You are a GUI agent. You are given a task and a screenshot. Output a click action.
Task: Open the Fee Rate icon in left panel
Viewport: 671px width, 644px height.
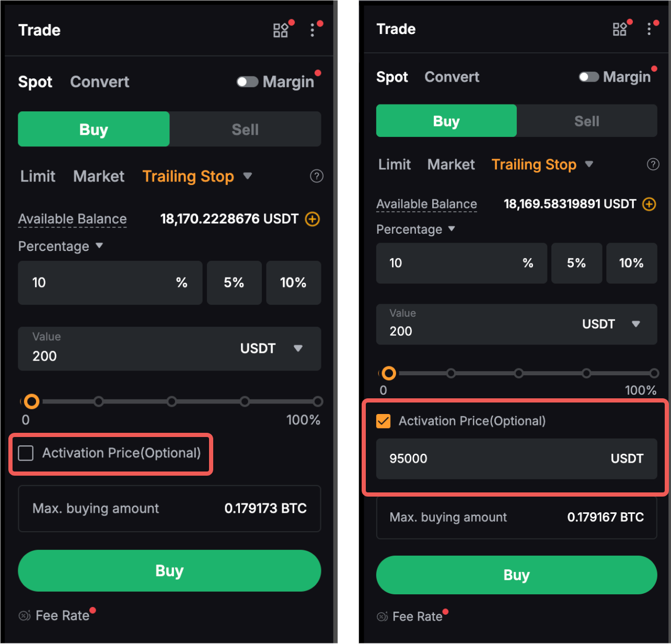25,616
